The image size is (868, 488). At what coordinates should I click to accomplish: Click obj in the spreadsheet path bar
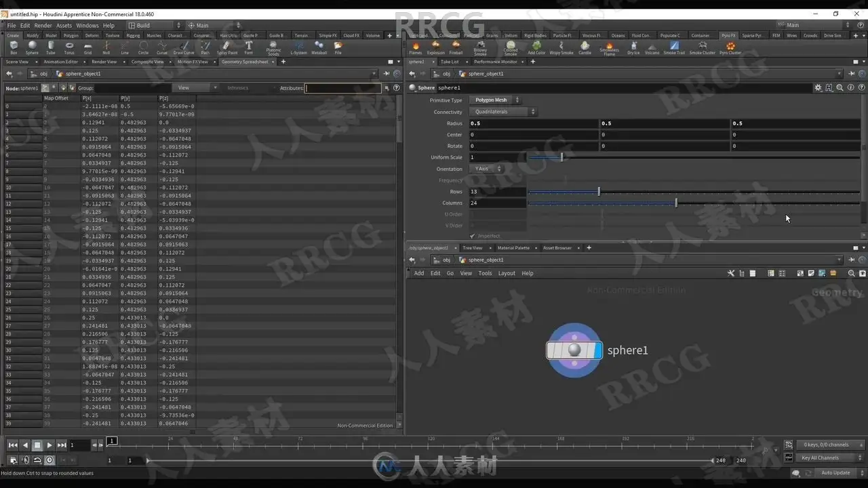pyautogui.click(x=43, y=73)
